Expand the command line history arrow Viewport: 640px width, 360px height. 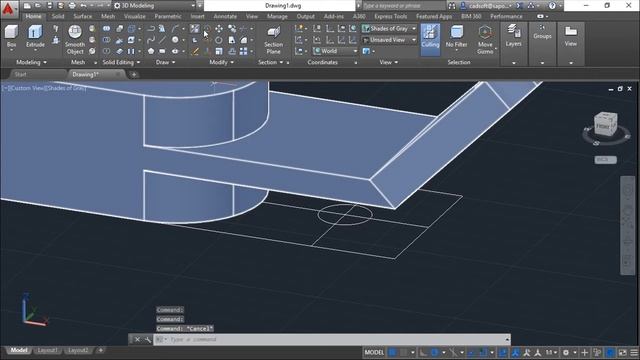507,340
